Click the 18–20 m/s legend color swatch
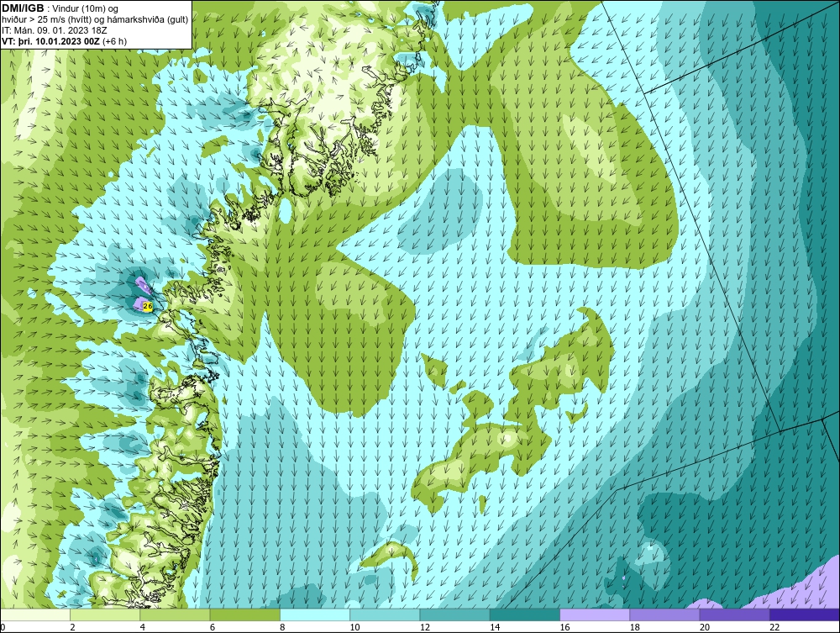 (x=664, y=615)
